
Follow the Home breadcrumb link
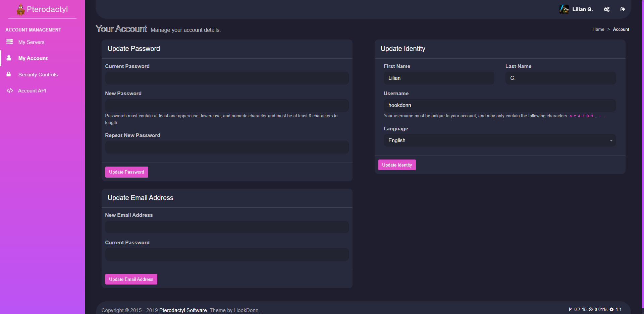click(598, 29)
